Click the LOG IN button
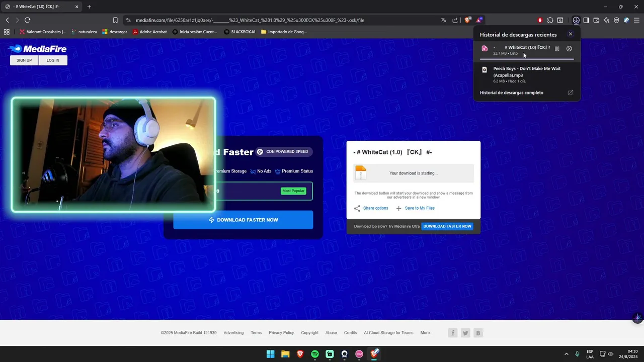644x362 pixels. click(53, 60)
